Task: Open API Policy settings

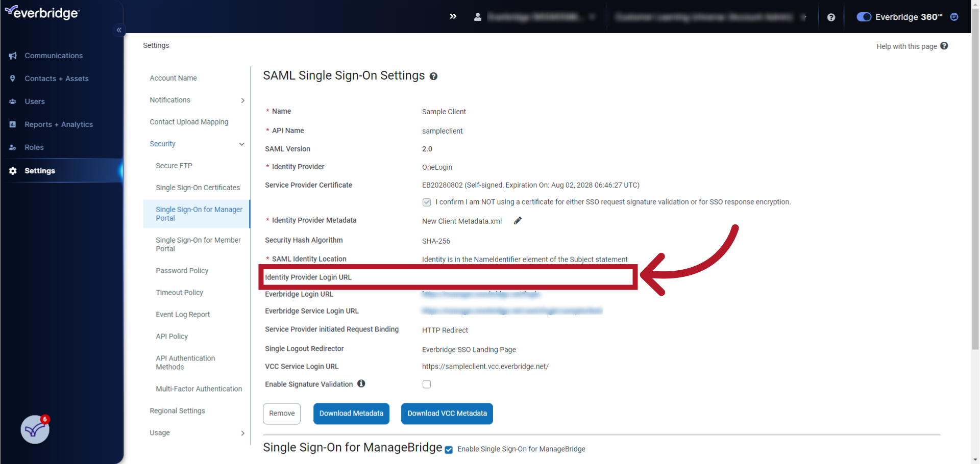Action: point(172,337)
